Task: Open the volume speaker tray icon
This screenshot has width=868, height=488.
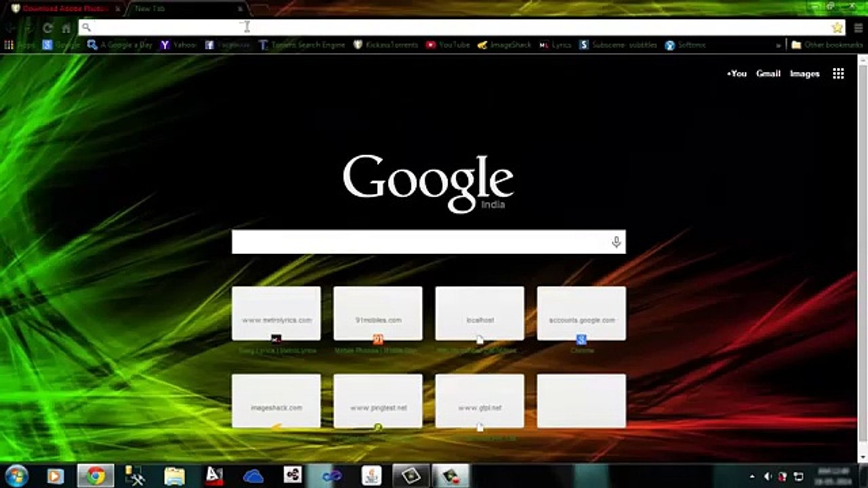Action: [768, 476]
